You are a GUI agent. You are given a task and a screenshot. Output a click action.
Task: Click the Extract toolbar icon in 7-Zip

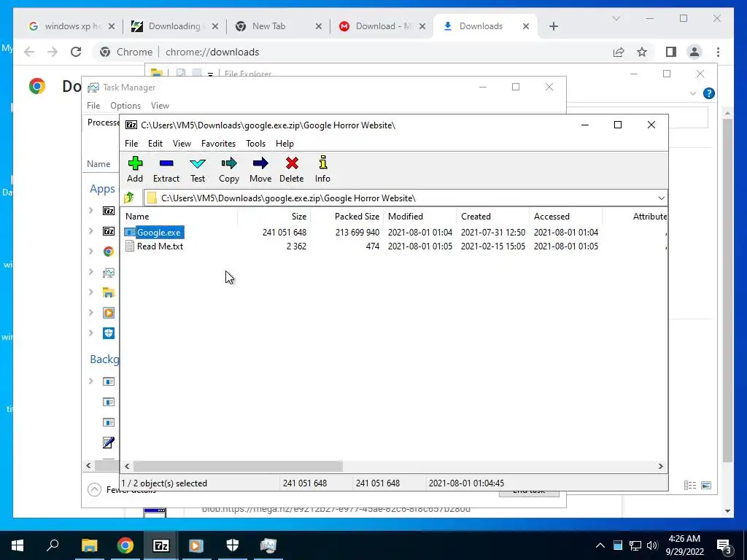[x=166, y=164]
